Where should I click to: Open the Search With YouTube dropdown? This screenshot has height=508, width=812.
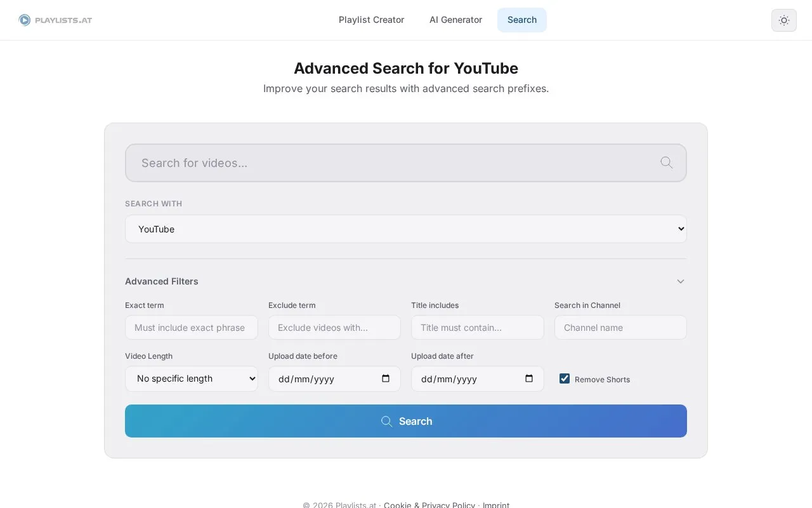[406, 229]
